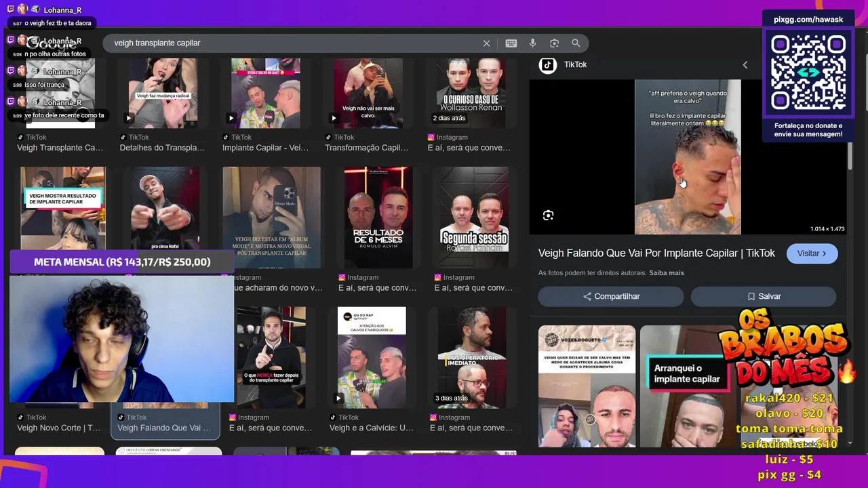
Task: Click Instagram favicon beside '2 dias atrás' result
Action: click(431, 137)
